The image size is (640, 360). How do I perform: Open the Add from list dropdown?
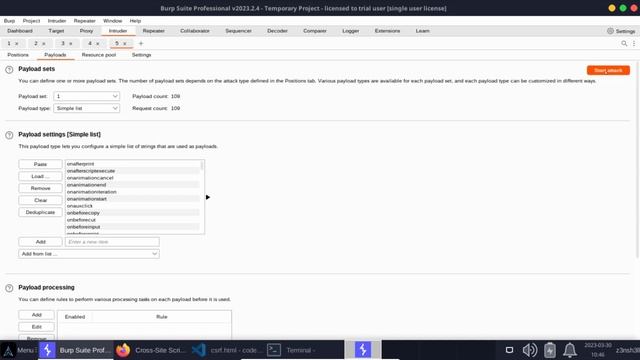89,254
